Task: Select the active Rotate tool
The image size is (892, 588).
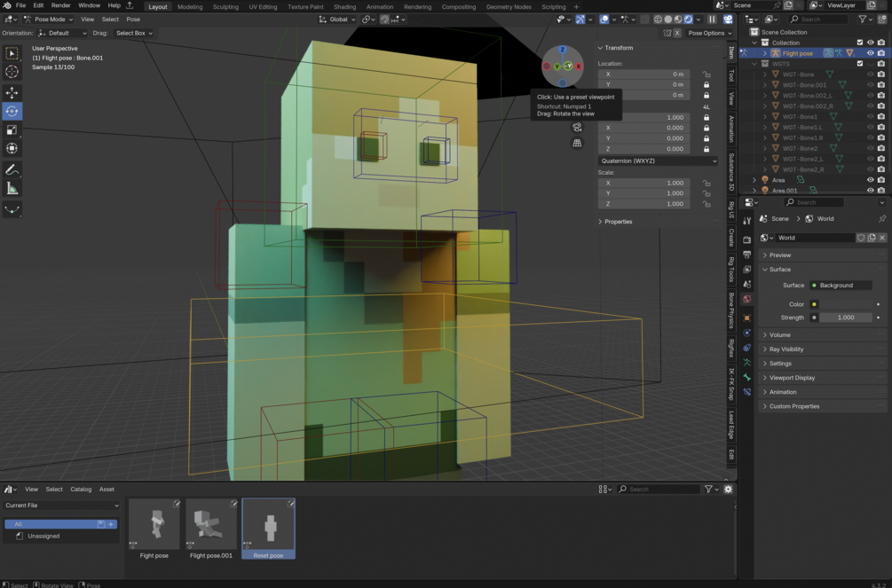Action: pos(12,112)
